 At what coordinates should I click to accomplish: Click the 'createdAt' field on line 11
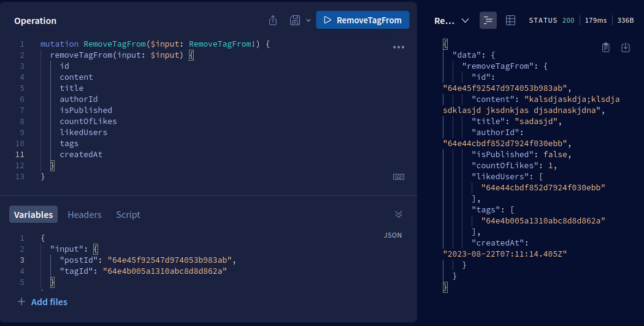click(x=81, y=155)
